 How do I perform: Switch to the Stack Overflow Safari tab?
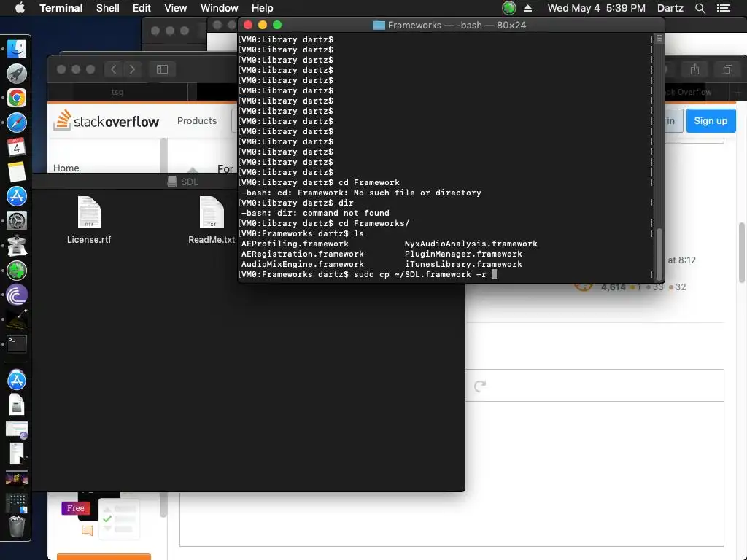(x=687, y=92)
